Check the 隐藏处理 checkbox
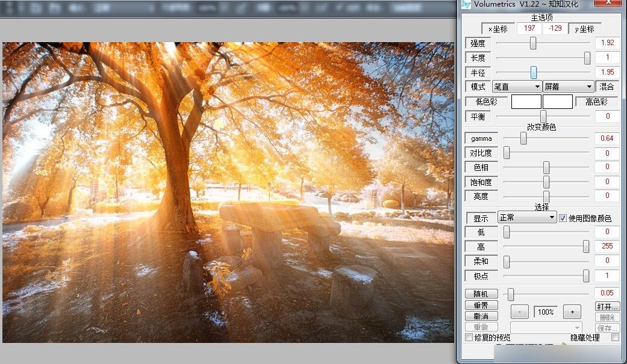Viewport: 627px width, 364px height. coord(615,338)
